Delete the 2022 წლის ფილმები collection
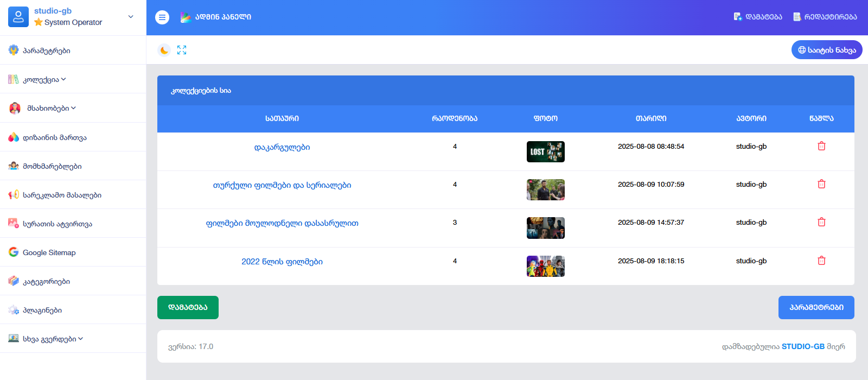 coord(821,261)
